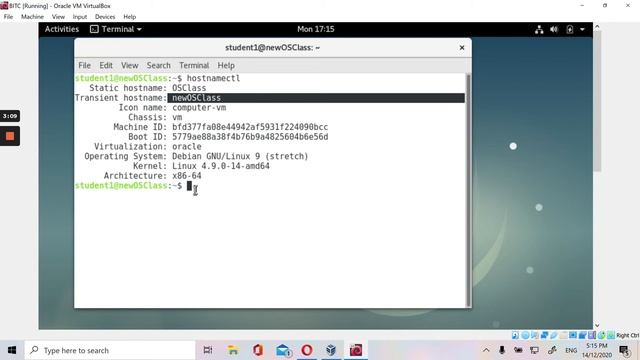
Task: Open Windows clock showing 5:15 PM
Action: tap(596, 350)
